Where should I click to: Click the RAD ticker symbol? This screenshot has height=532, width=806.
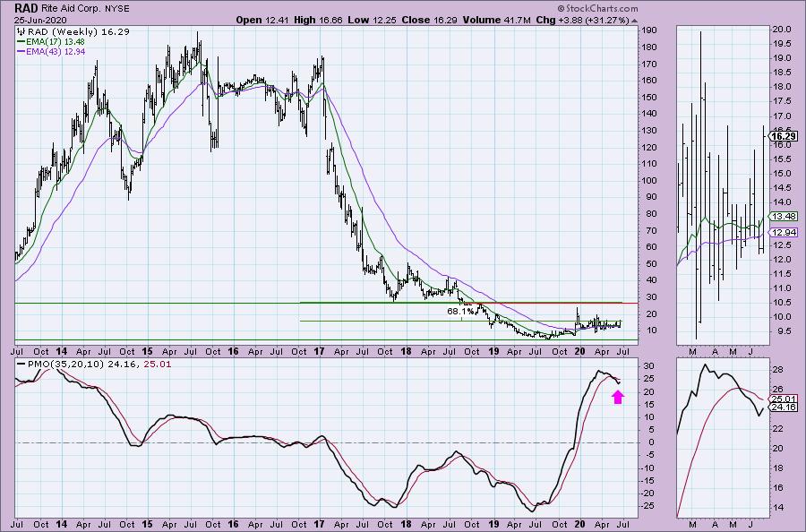[26, 8]
